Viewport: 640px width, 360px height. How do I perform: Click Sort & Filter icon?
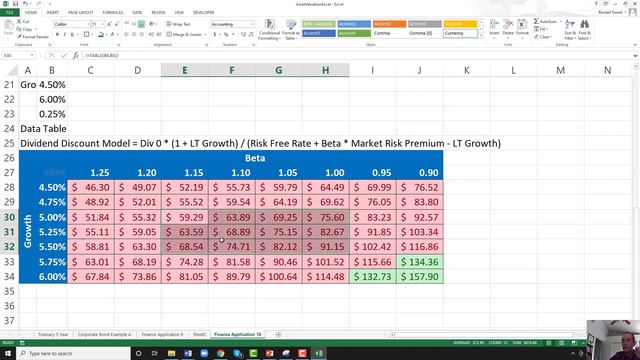pos(570,29)
